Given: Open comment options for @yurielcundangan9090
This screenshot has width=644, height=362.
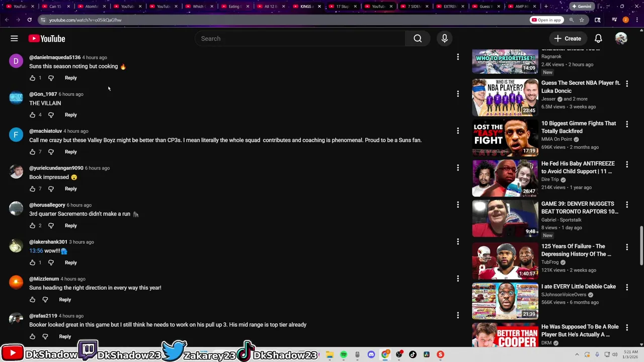Looking at the screenshot, I should [x=458, y=168].
